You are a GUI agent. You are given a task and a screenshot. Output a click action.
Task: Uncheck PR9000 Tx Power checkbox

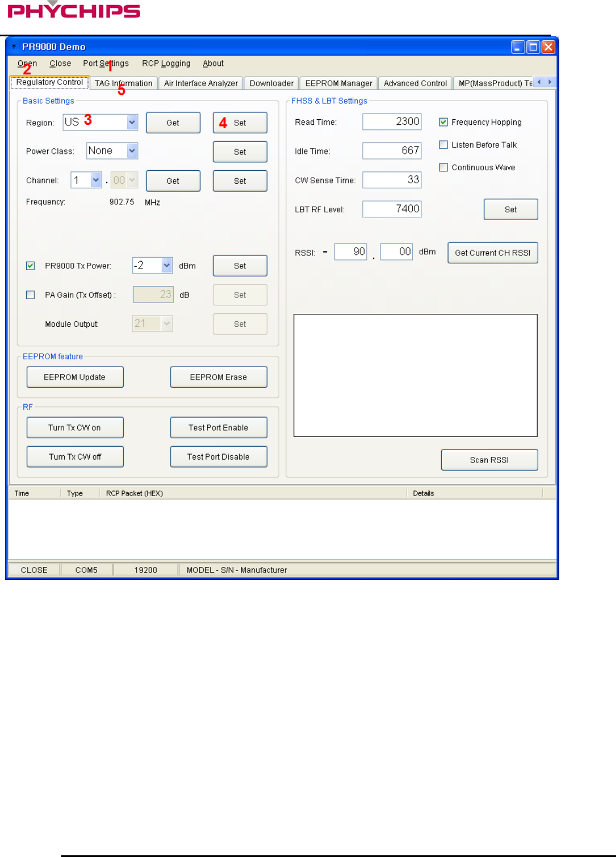point(31,266)
